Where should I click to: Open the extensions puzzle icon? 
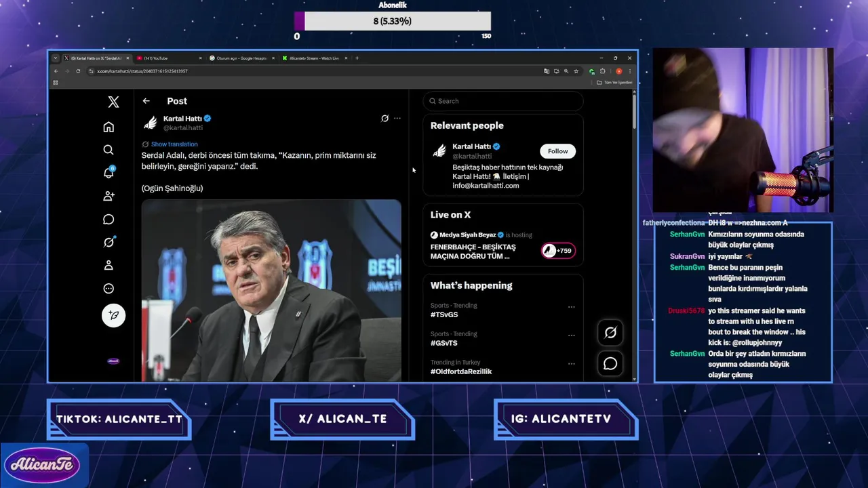point(603,71)
